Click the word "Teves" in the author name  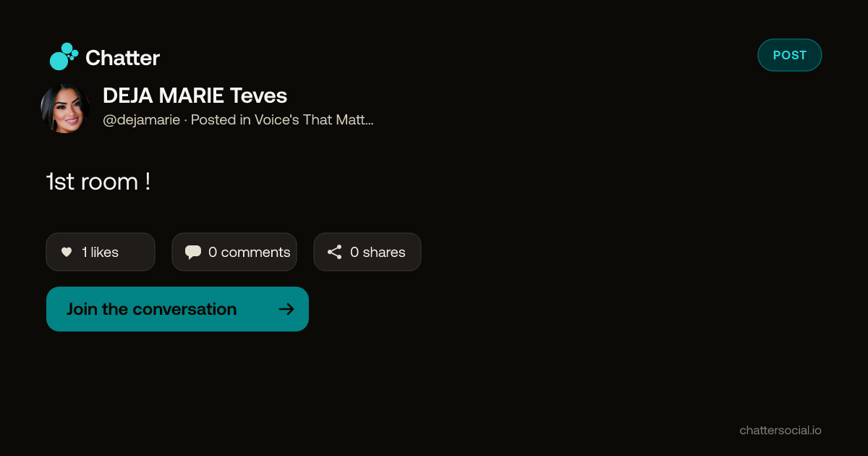[259, 96]
